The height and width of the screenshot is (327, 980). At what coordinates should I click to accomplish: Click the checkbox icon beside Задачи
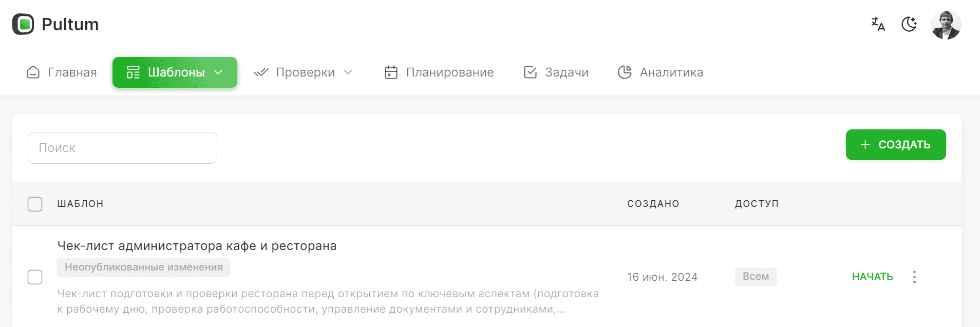tap(530, 72)
